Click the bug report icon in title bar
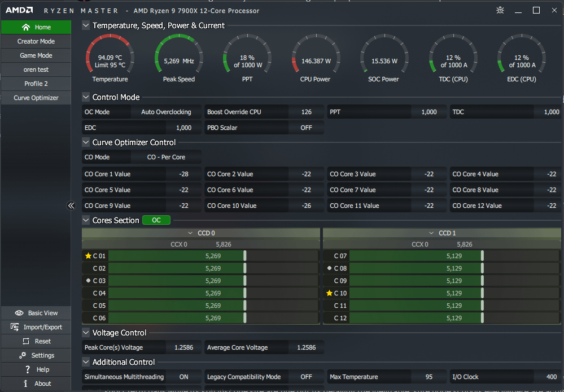 pyautogui.click(x=500, y=10)
